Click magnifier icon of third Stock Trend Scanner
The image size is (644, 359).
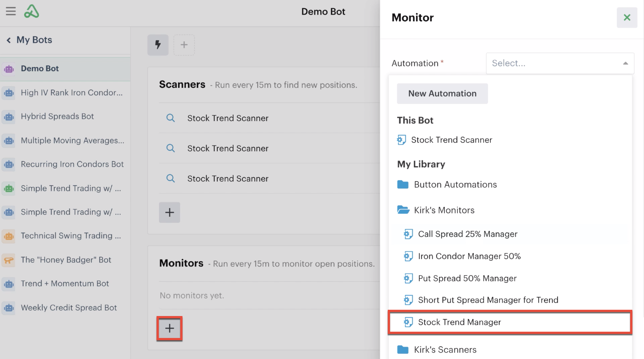[x=170, y=178]
